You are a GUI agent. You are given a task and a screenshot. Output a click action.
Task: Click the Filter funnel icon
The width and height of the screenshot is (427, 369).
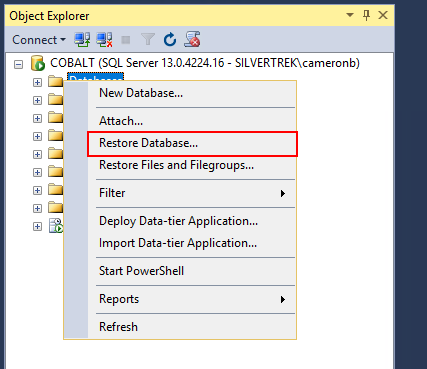click(x=148, y=39)
